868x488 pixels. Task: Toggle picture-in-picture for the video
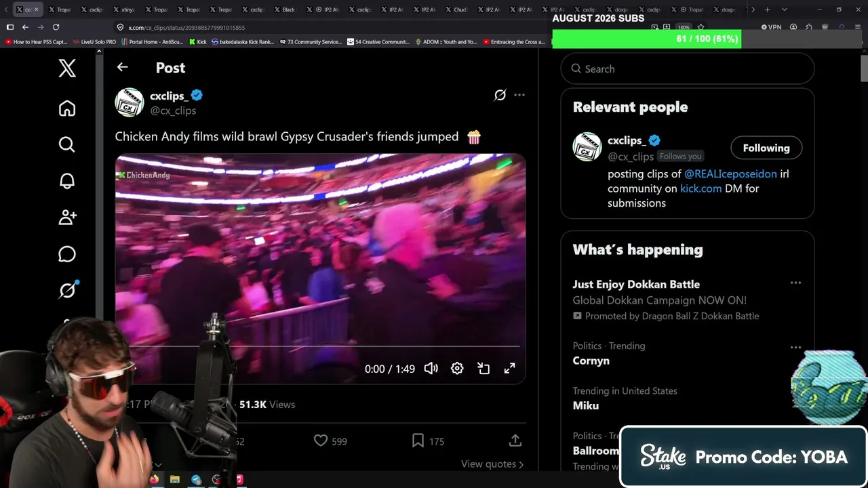484,369
